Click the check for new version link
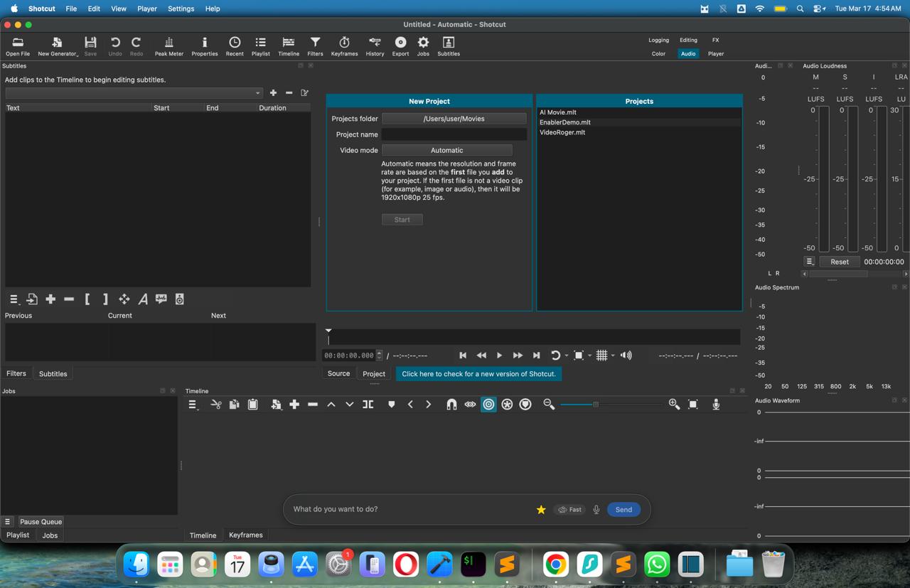This screenshot has width=910, height=588. 478,374
